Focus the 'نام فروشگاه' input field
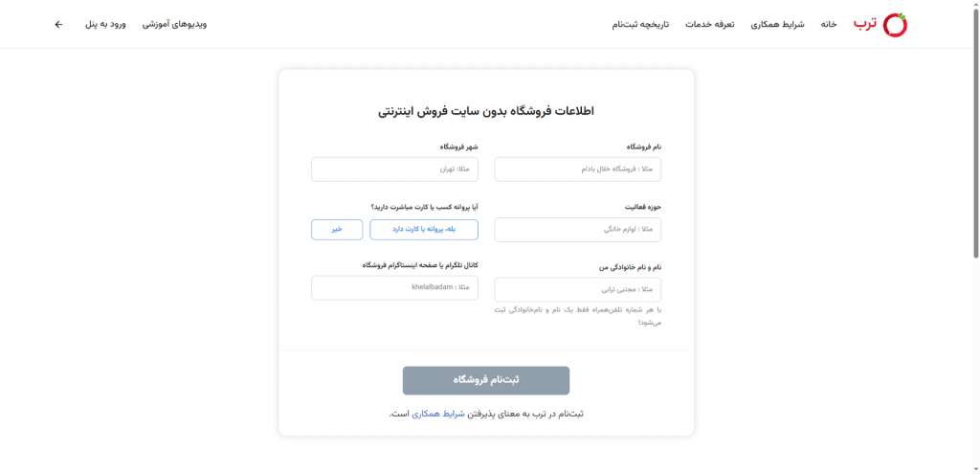The image size is (980, 474). pyautogui.click(x=577, y=169)
